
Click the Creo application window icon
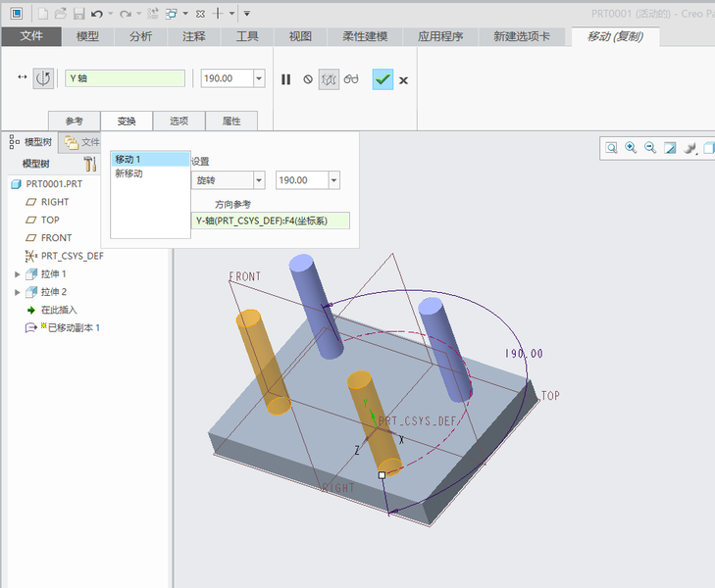click(17, 14)
